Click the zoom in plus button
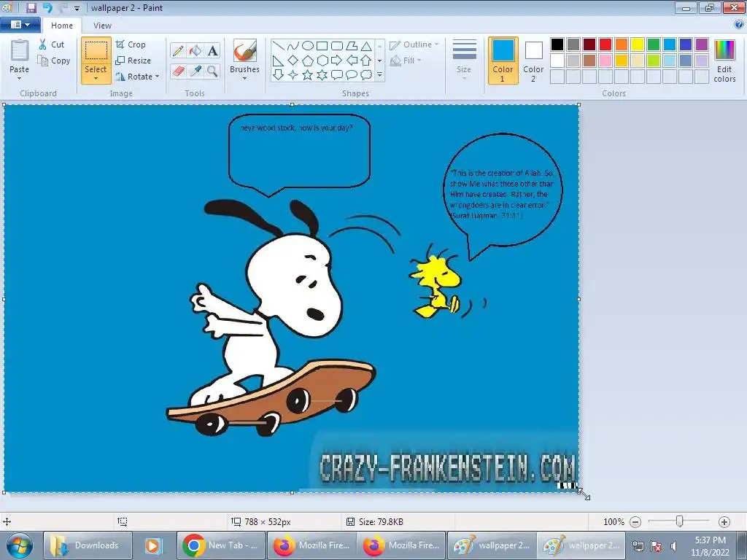This screenshot has width=747, height=560. coord(724,522)
